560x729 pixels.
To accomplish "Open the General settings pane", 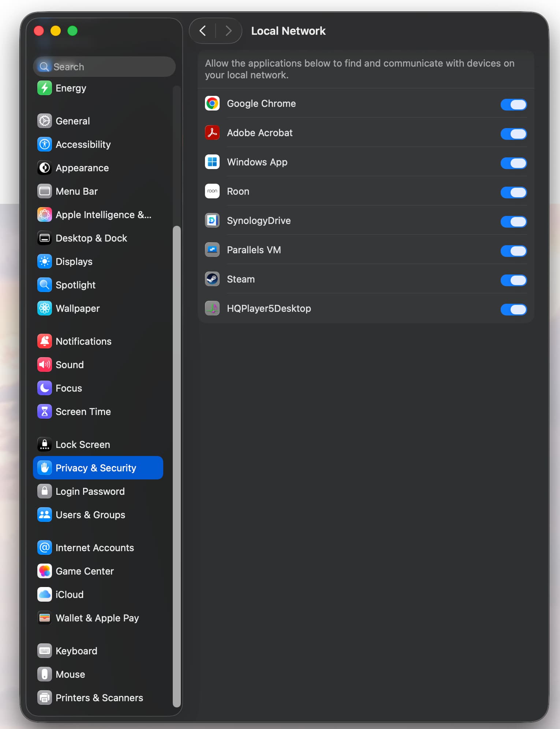I will [72, 121].
